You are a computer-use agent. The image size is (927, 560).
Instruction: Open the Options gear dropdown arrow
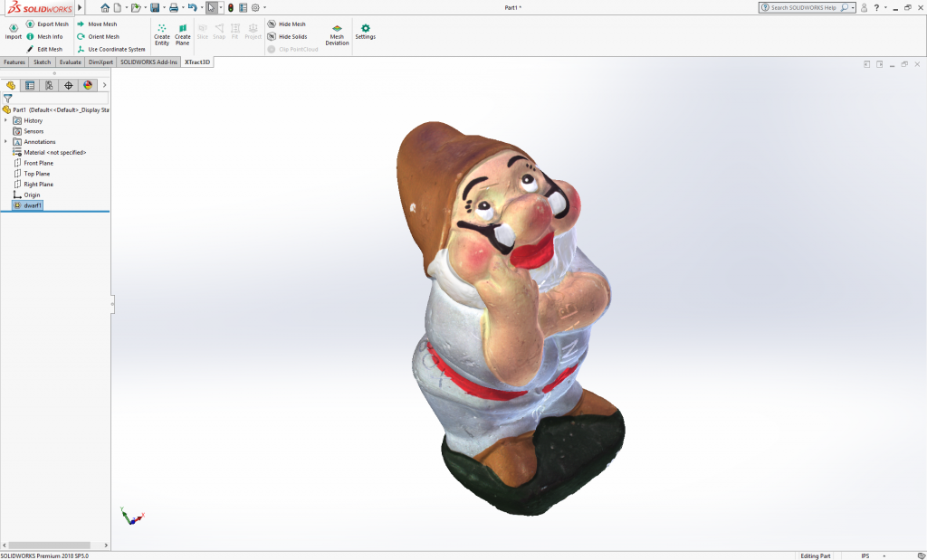point(263,7)
